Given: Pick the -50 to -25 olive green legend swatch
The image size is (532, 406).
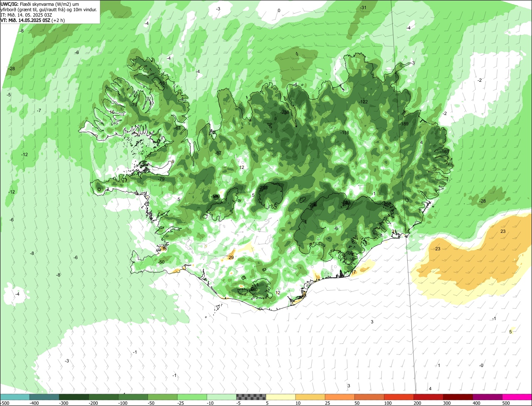Looking at the screenshot, I should pyautogui.click(x=163, y=397).
